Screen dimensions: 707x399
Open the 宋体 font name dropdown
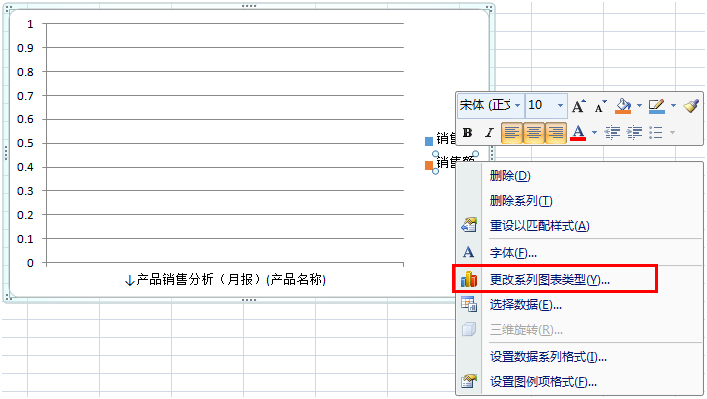[x=518, y=105]
